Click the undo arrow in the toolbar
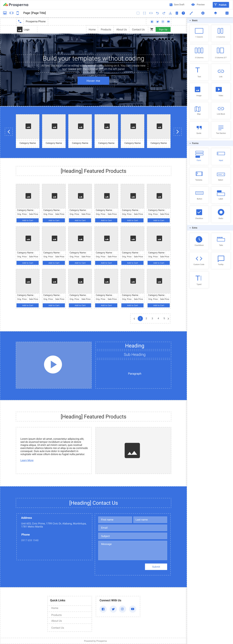Viewport: 233px width, 644px height. 157,13
